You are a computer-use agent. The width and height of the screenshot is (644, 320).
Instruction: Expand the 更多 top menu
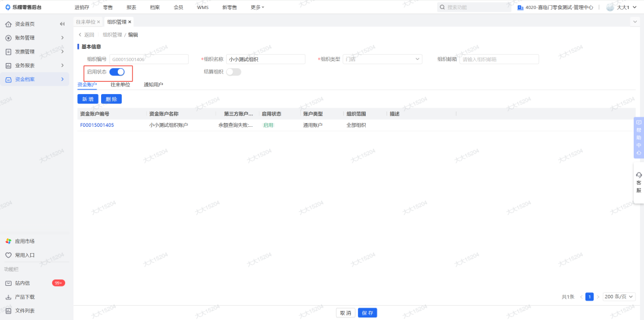coord(258,7)
